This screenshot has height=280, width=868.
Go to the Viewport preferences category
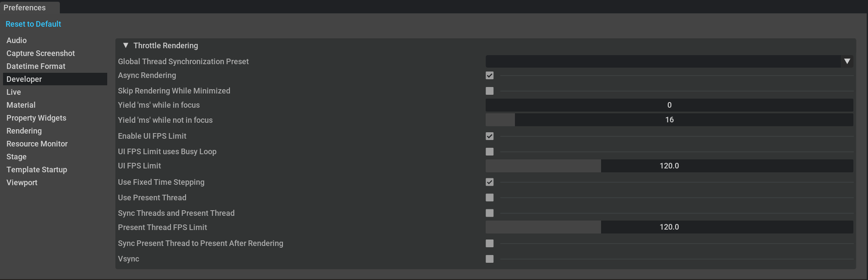(22, 183)
